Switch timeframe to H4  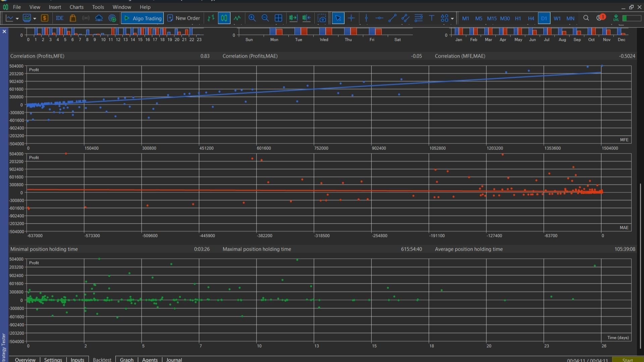click(531, 18)
